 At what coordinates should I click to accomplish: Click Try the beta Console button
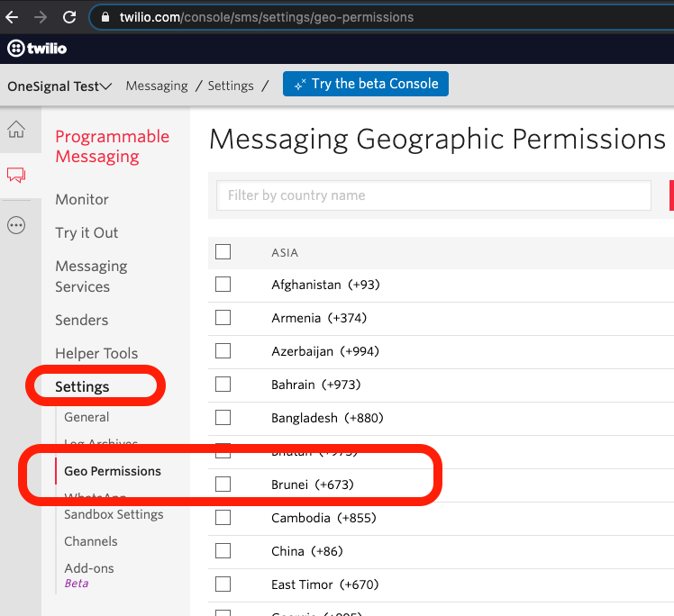366,84
